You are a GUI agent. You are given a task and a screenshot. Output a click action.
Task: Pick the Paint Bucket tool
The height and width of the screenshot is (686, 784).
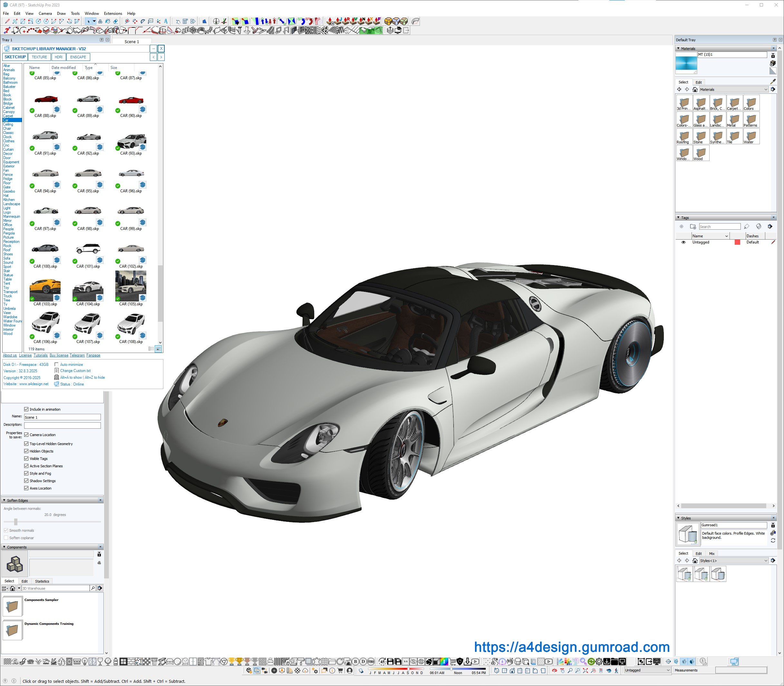coord(108,22)
